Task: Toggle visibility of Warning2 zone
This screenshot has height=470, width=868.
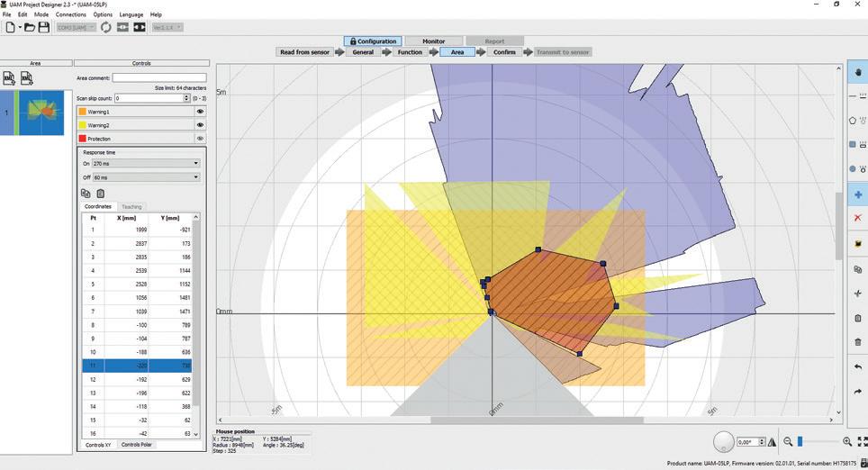Action: click(201, 125)
